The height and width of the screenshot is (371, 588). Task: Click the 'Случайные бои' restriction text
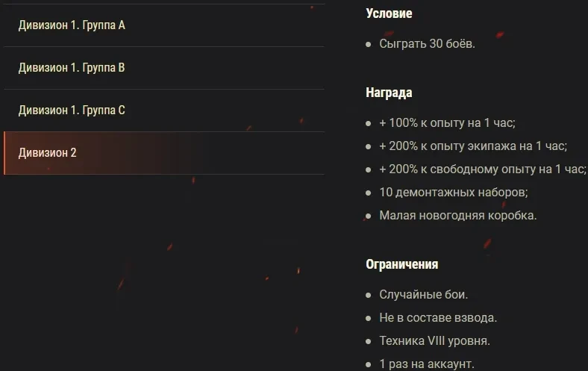tap(423, 295)
